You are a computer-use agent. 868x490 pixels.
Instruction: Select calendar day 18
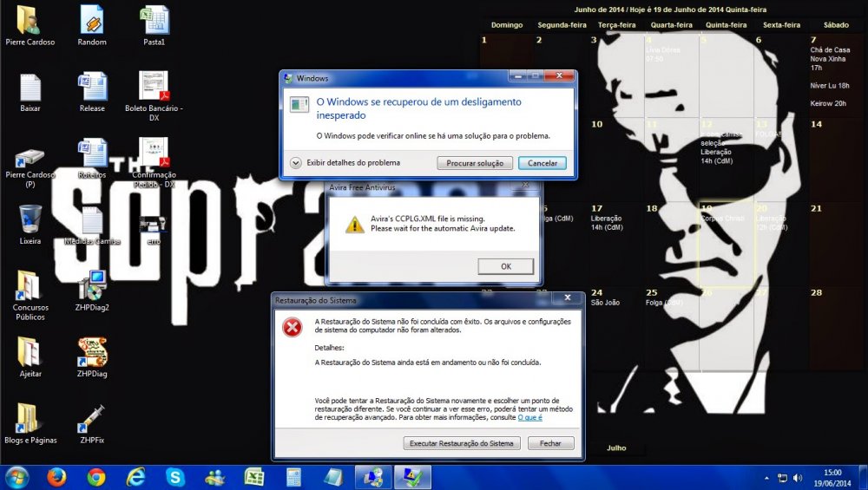(671, 244)
